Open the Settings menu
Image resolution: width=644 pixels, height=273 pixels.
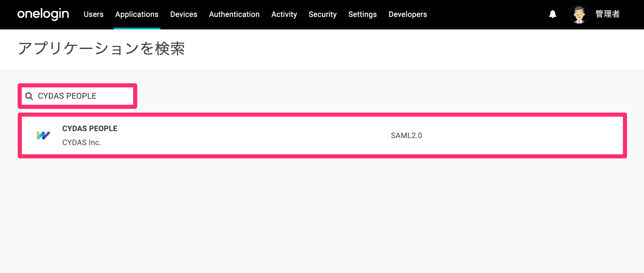pyautogui.click(x=362, y=14)
